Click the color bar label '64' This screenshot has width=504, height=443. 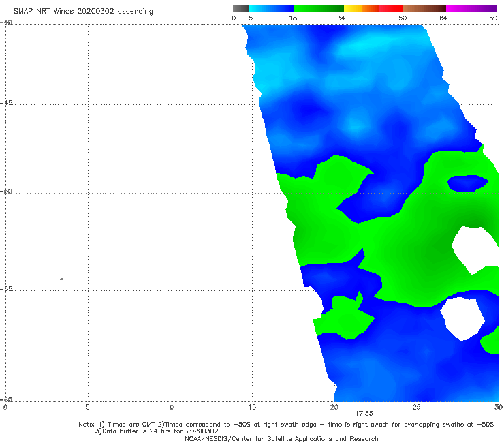(443, 18)
